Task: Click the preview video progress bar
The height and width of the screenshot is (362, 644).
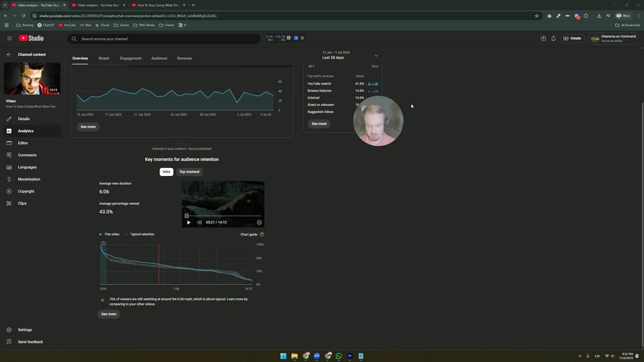Action: 223,216
